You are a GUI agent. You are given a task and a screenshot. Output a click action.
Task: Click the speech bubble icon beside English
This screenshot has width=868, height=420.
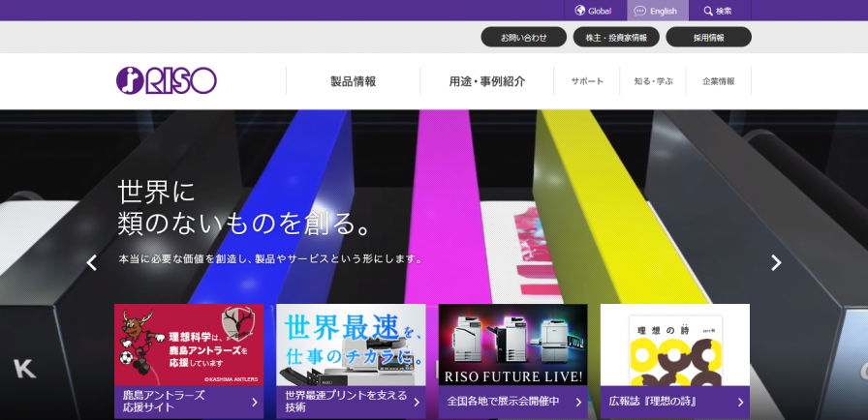[x=640, y=11]
